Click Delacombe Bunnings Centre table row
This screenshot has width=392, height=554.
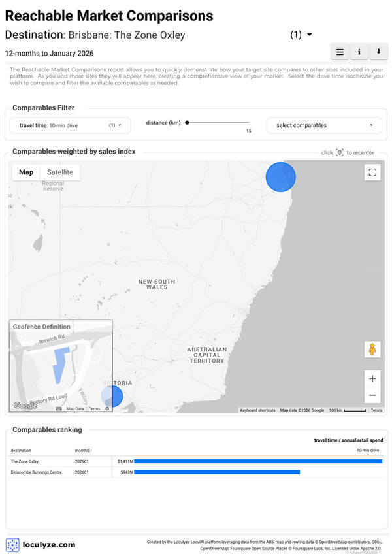pos(196,472)
